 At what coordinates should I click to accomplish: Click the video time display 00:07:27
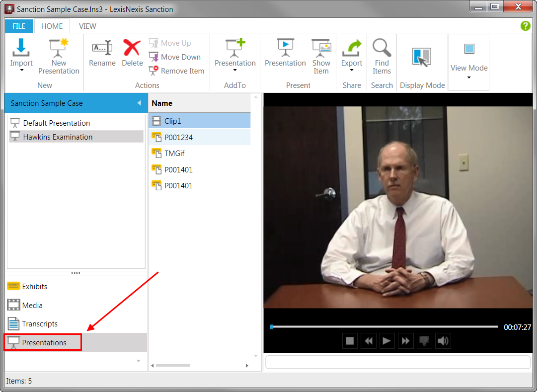517,327
